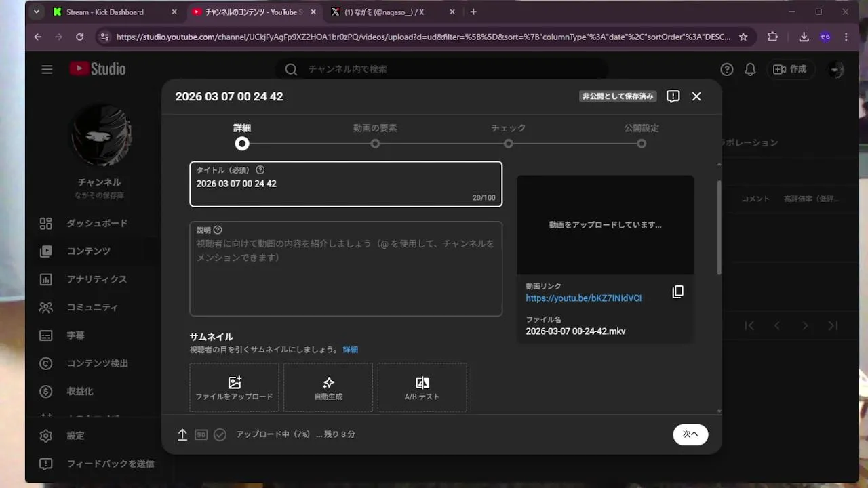The image size is (868, 488).
Task: Click the A/B テスト thumbnail option
Action: point(422,388)
